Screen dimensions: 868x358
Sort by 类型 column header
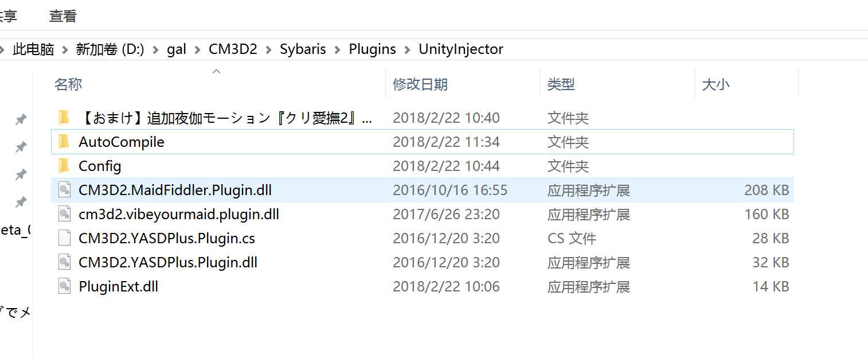[x=561, y=84]
